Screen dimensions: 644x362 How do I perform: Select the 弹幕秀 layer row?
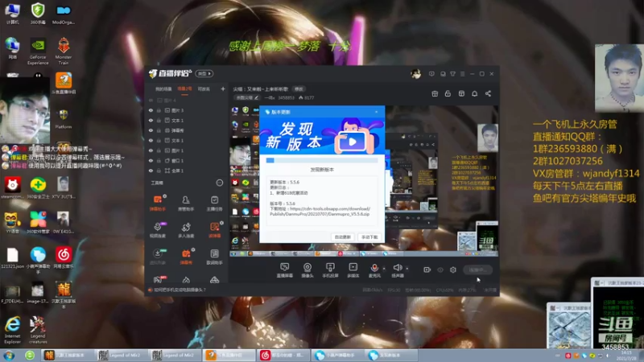coord(187,130)
